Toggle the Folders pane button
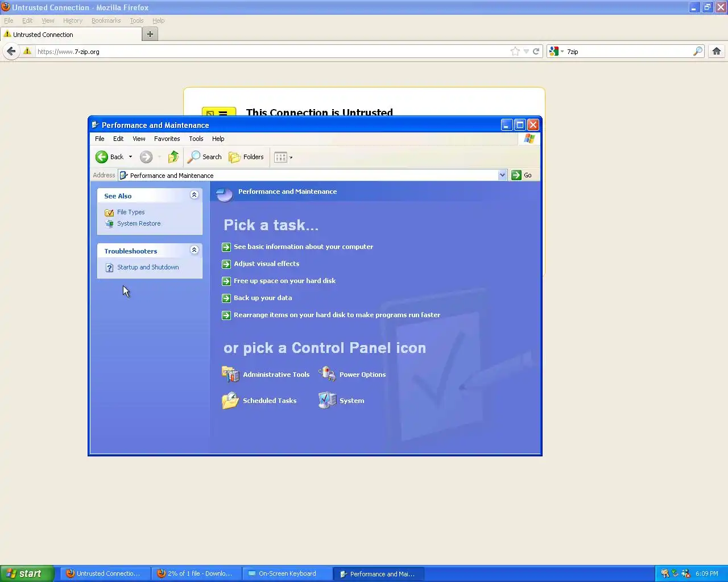The image size is (728, 582). tap(246, 157)
